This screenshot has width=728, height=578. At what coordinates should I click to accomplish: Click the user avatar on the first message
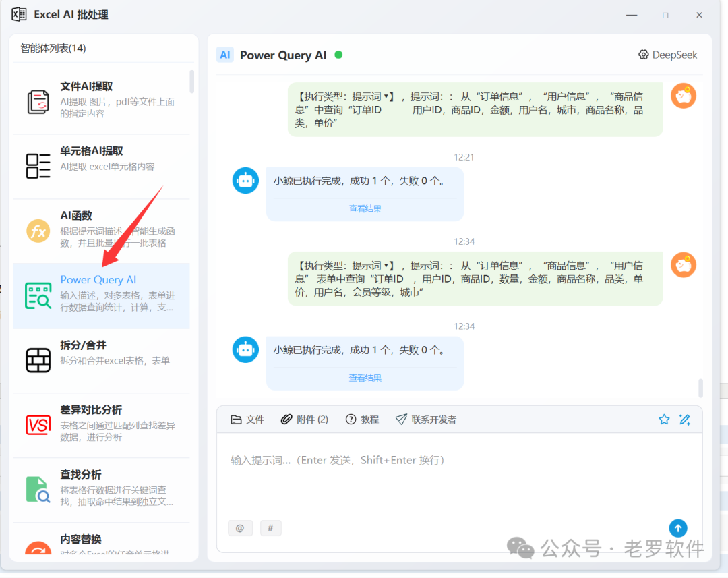pyautogui.click(x=684, y=96)
